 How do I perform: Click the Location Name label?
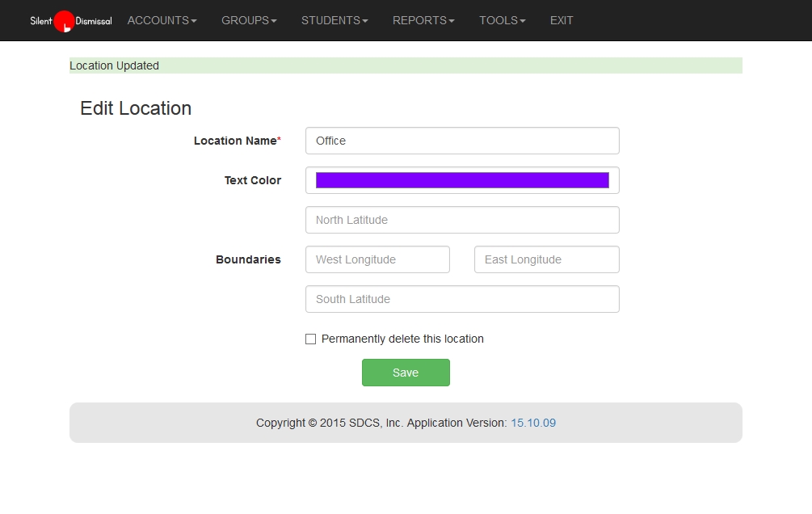point(237,141)
